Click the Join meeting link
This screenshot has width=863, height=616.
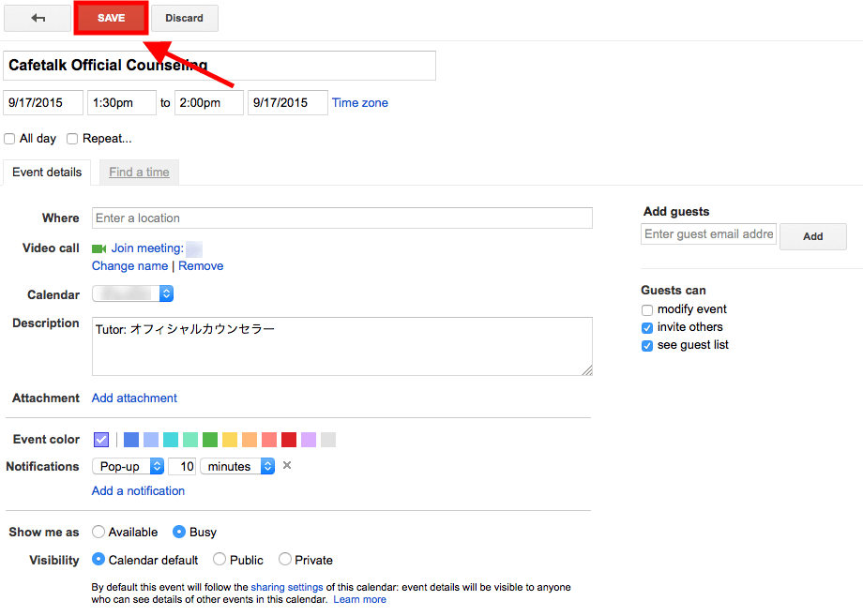coord(147,248)
